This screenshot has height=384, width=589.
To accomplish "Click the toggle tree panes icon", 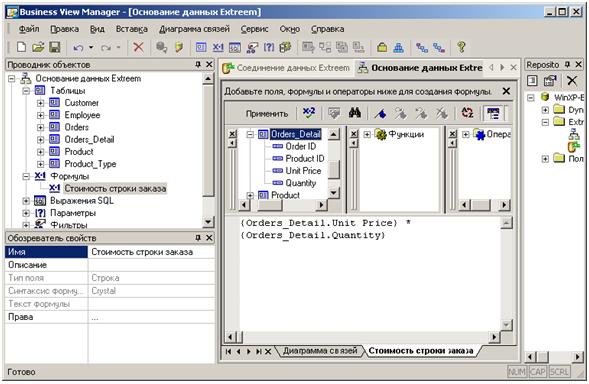I will [x=493, y=113].
